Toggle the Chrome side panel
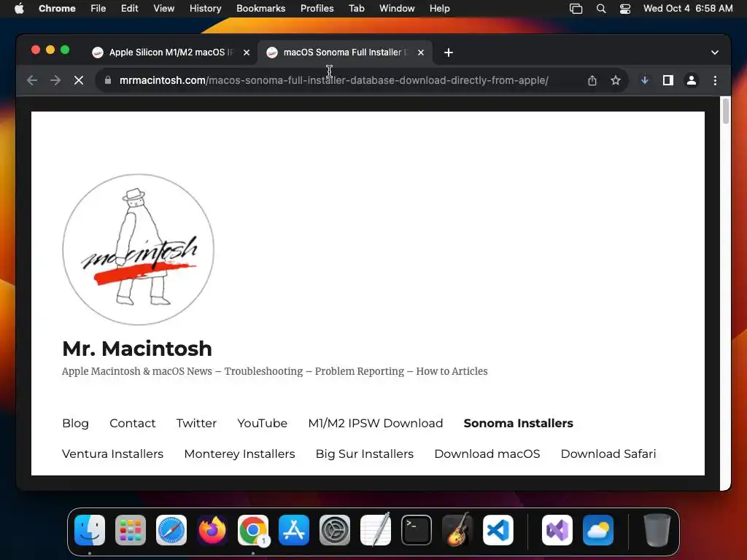The width and height of the screenshot is (747, 560). point(668,80)
